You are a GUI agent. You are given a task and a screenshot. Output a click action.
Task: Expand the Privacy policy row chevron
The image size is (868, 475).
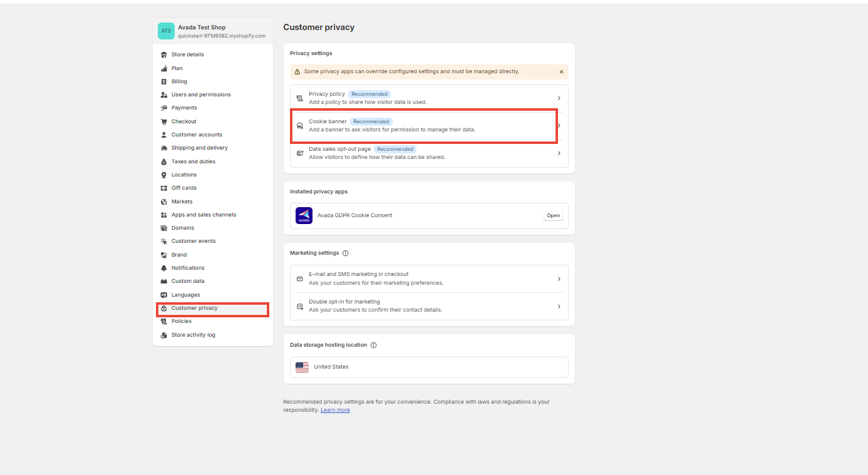coord(559,98)
